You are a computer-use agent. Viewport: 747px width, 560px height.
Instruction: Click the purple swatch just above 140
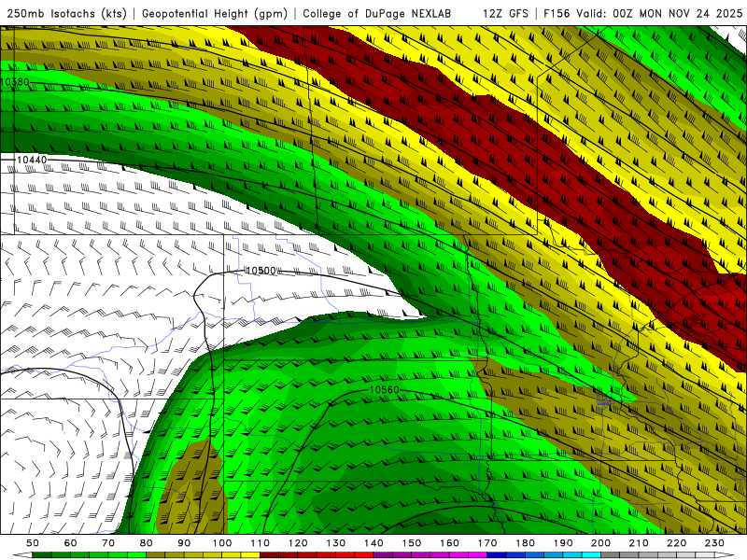click(383, 555)
